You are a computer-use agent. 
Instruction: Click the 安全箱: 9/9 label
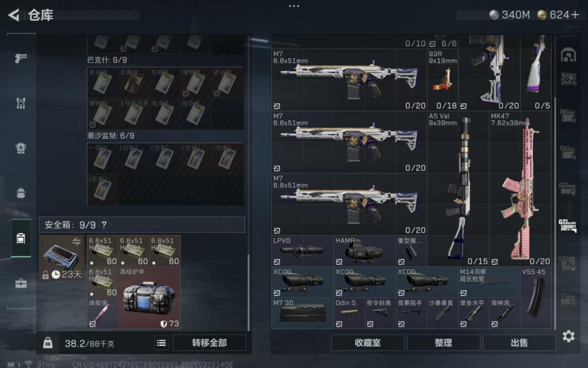coord(70,225)
